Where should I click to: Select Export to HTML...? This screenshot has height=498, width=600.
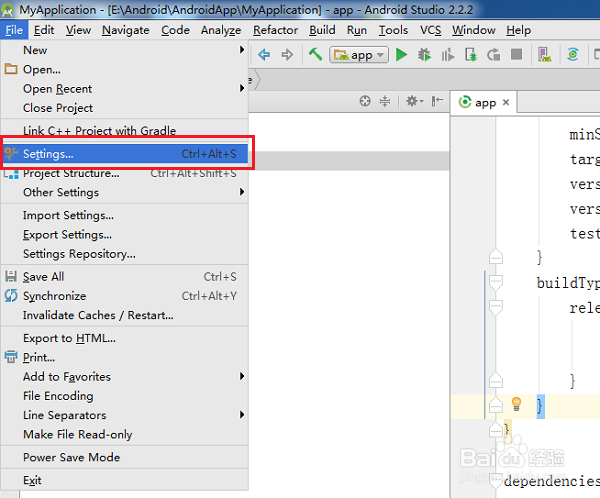(x=125, y=338)
